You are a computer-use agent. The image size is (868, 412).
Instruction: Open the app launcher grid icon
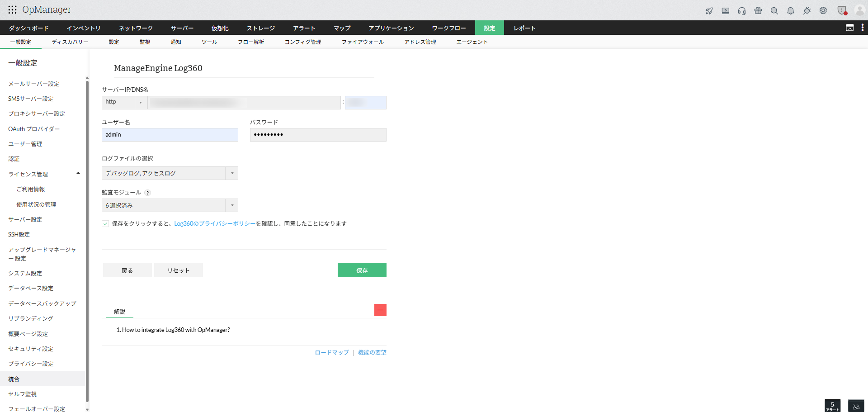point(12,9)
